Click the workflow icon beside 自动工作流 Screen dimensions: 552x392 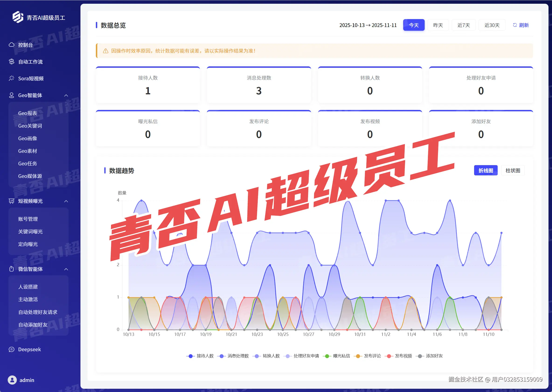[x=11, y=62]
